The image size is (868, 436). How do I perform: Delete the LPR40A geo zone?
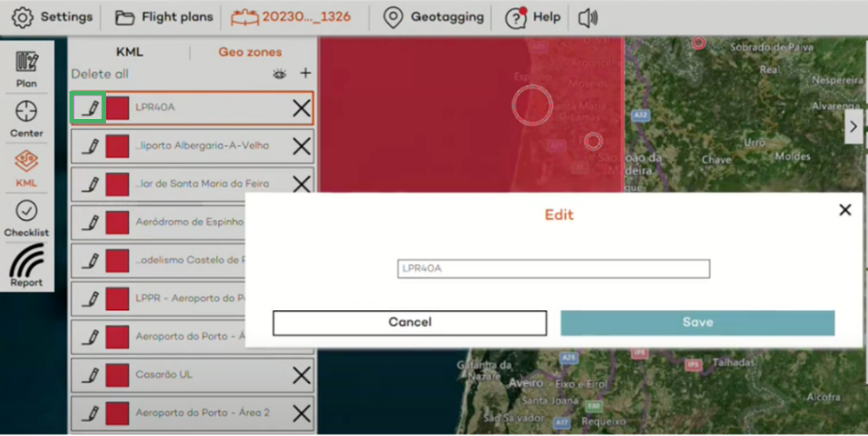[x=301, y=108]
